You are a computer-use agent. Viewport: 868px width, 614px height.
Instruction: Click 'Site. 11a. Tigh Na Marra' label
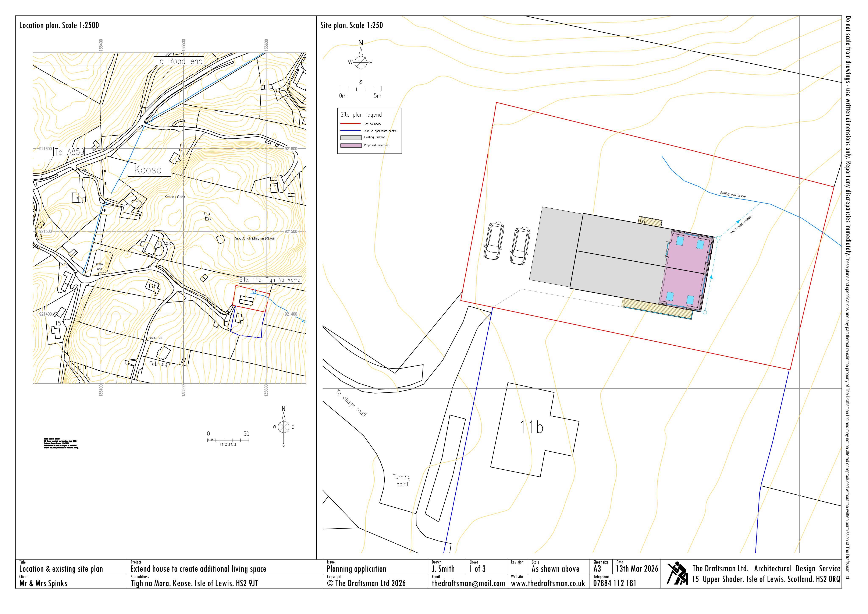[270, 280]
